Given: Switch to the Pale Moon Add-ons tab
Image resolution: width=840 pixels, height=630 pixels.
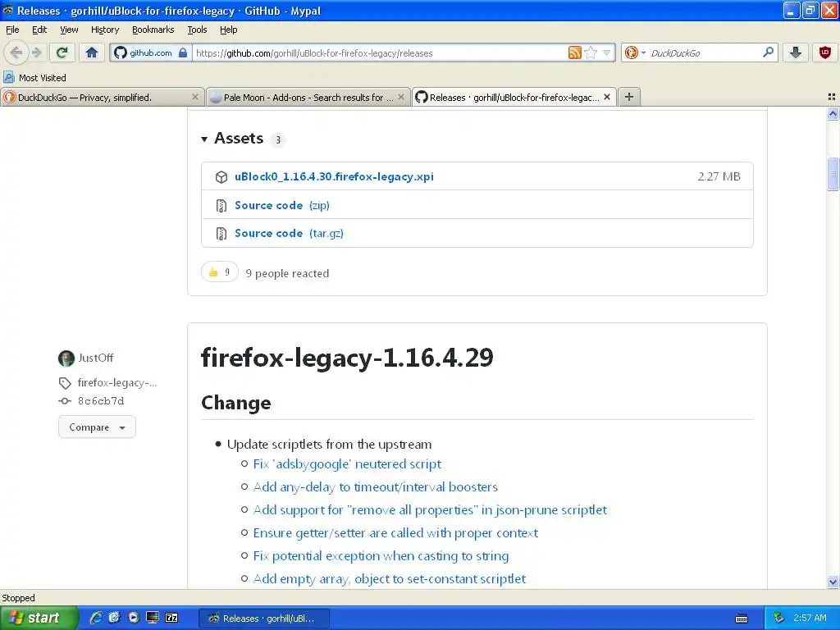Looking at the screenshot, I should [x=308, y=97].
